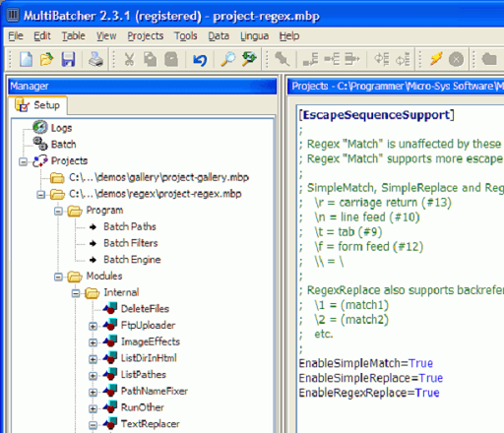
Task: Open the Edit menu
Action: pos(42,35)
